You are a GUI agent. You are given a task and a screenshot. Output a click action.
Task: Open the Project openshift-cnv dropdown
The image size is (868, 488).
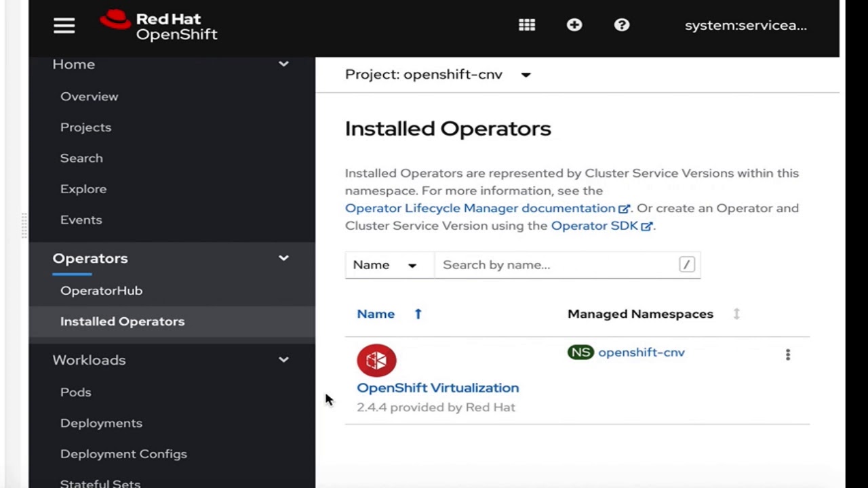point(437,75)
